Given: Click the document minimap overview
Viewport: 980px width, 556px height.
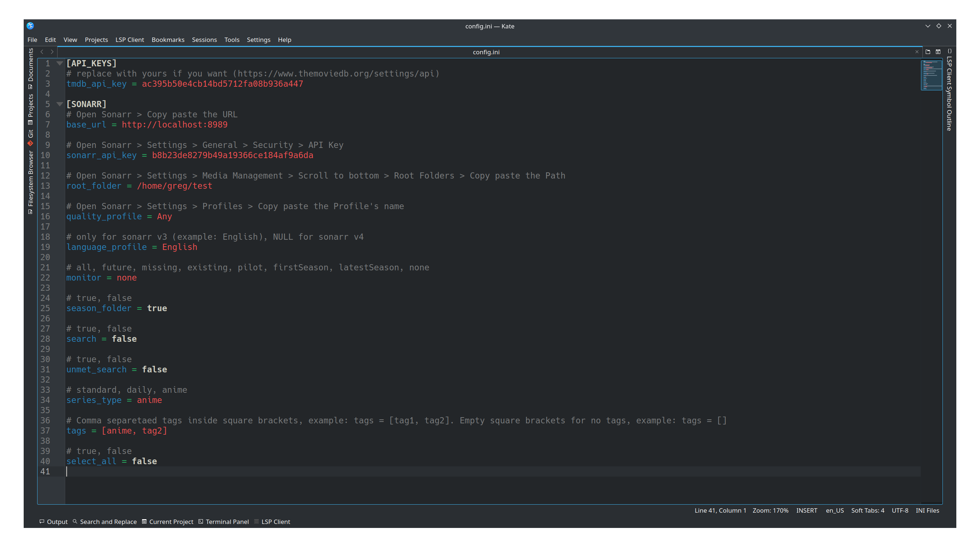Looking at the screenshot, I should pyautogui.click(x=931, y=75).
